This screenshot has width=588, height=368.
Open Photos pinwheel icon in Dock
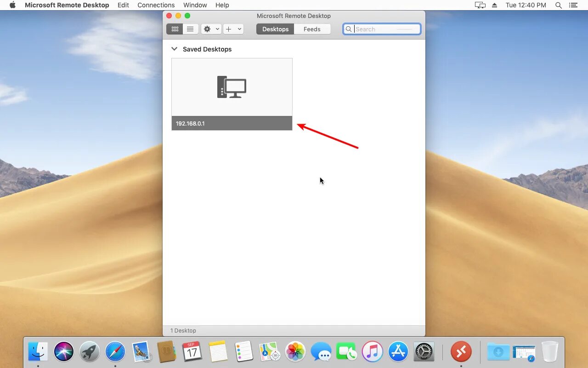[295, 352]
